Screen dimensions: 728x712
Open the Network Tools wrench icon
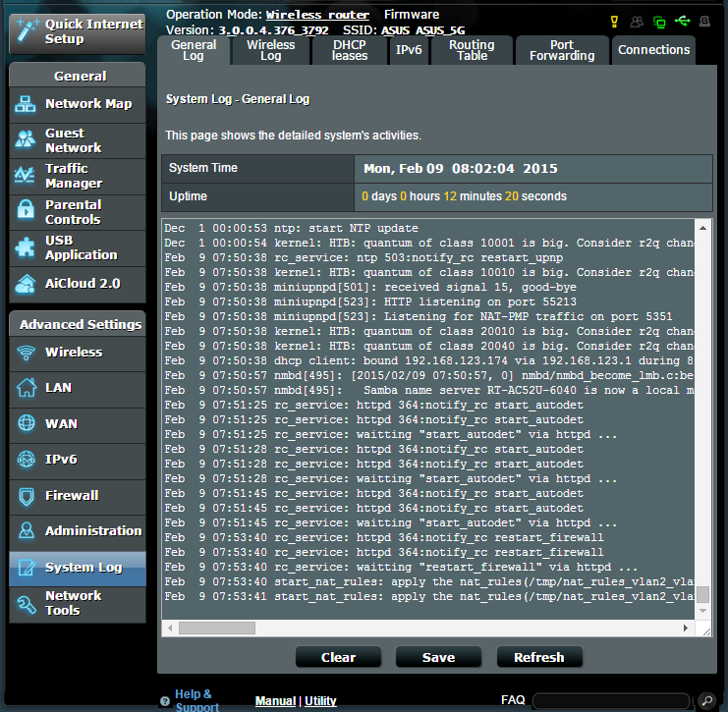(x=26, y=604)
